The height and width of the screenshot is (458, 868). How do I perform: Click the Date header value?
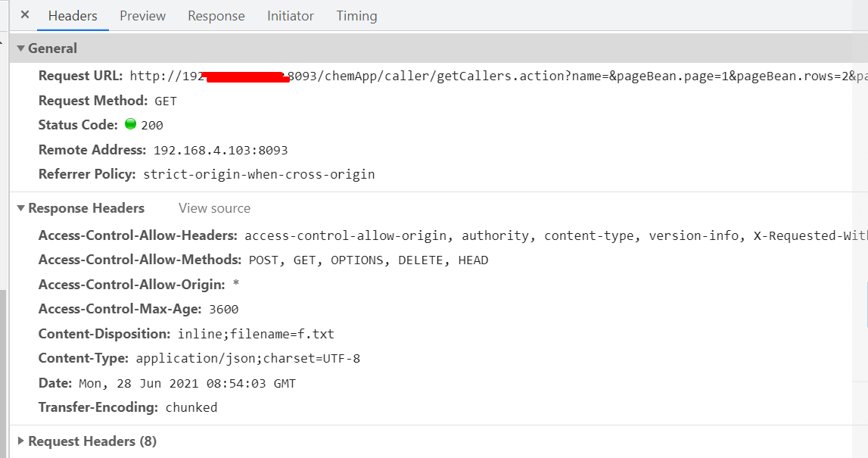click(187, 383)
